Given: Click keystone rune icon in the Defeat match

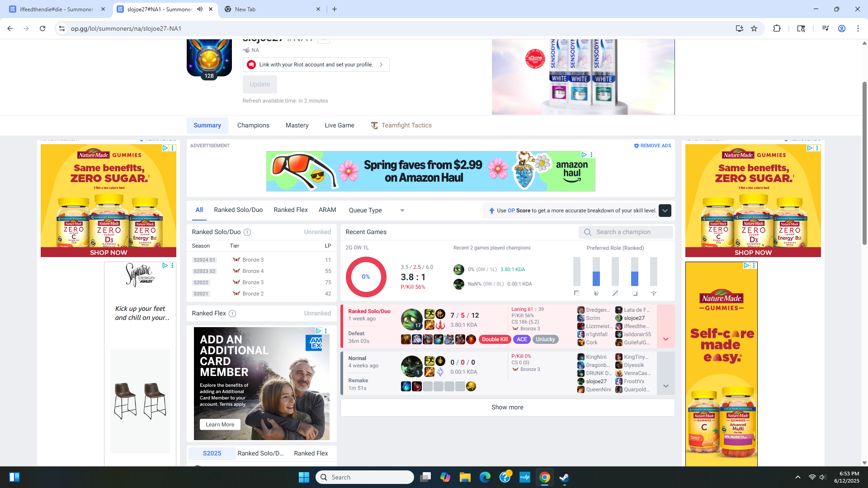Looking at the screenshot, I should 440,314.
